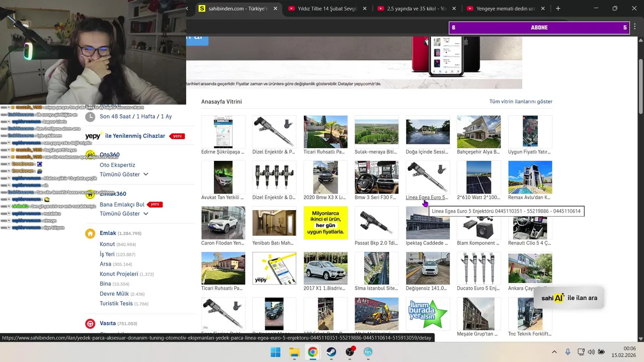Open Steam from the taskbar

pos(331,352)
